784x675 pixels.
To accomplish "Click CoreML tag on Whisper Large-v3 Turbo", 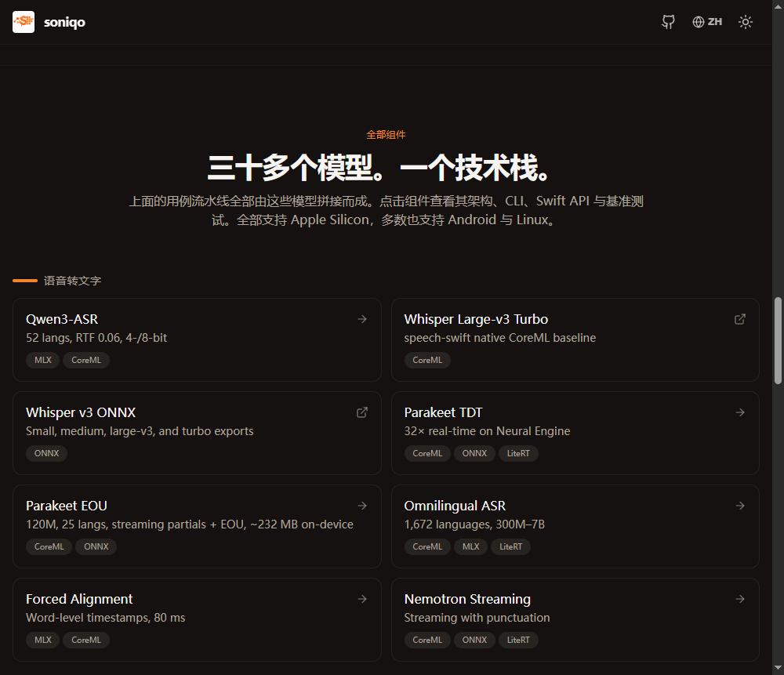I will tap(427, 360).
